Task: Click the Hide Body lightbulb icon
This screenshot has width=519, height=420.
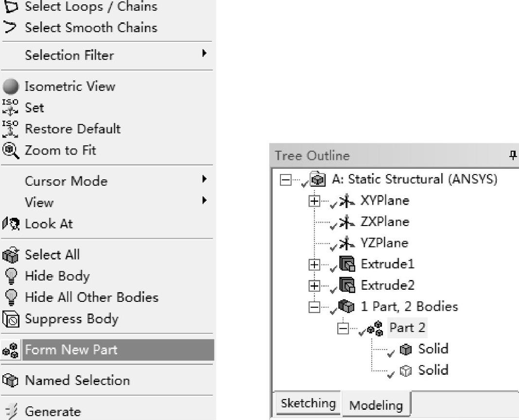Action: coord(10,276)
